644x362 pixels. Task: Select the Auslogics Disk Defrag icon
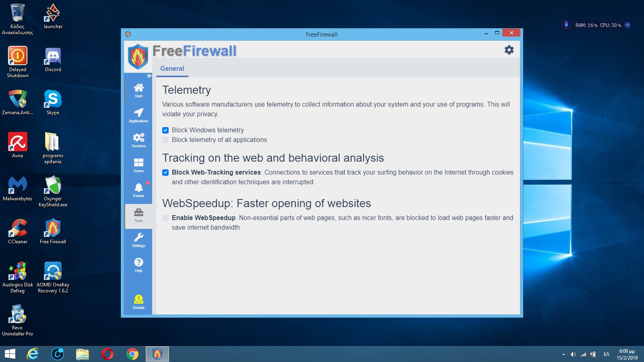(18, 277)
